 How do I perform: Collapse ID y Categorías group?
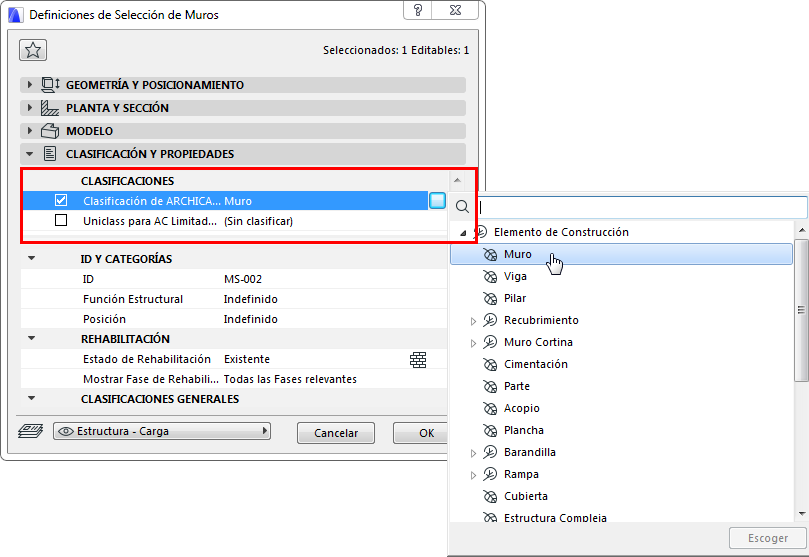[31, 258]
